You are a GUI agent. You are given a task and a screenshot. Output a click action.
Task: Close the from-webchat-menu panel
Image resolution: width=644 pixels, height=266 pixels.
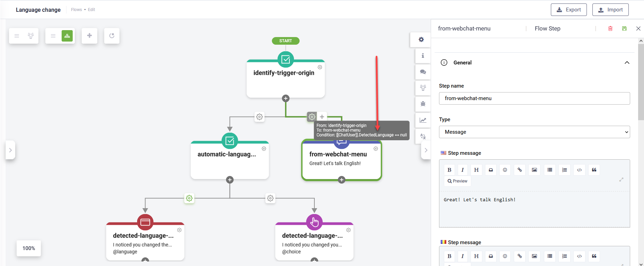pos(638,28)
